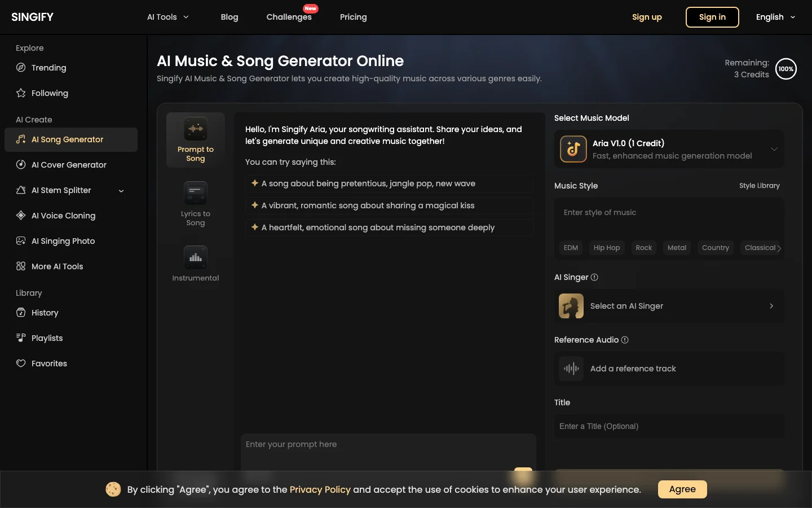Screen dimensions: 812x508
Task: Click the Sign in button
Action: pos(712,17)
